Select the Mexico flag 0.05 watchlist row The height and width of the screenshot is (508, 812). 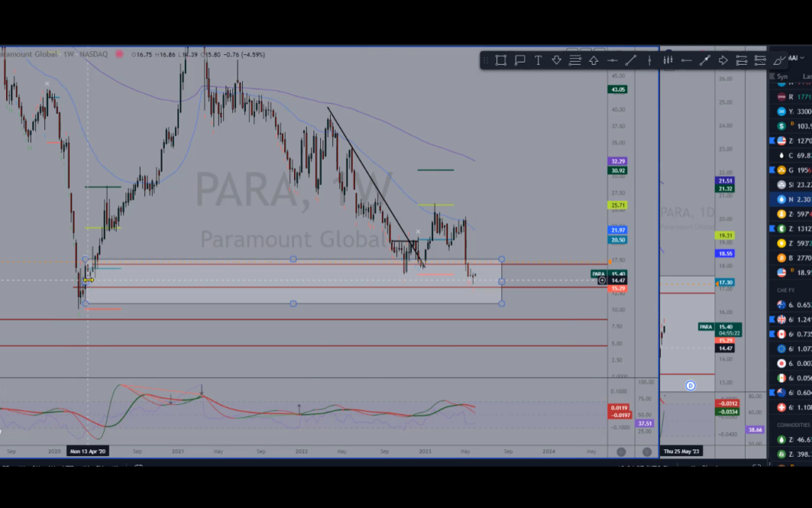click(790, 378)
